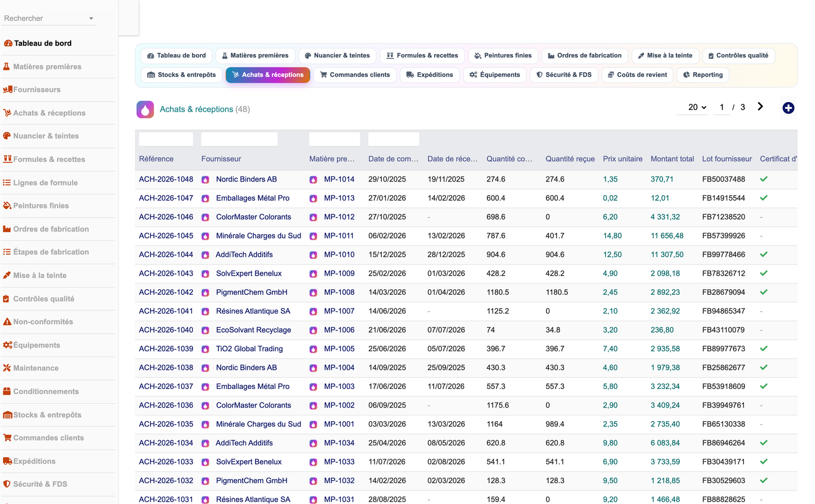Click the Équipements gears icon in sidebar
The width and height of the screenshot is (815, 504).
pos(7,345)
